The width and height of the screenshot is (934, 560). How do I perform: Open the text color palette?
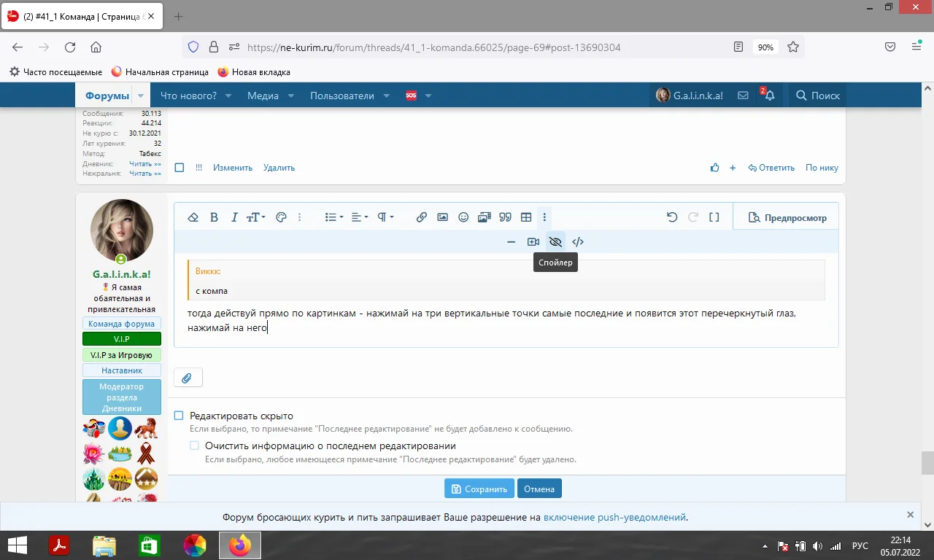pyautogui.click(x=281, y=217)
